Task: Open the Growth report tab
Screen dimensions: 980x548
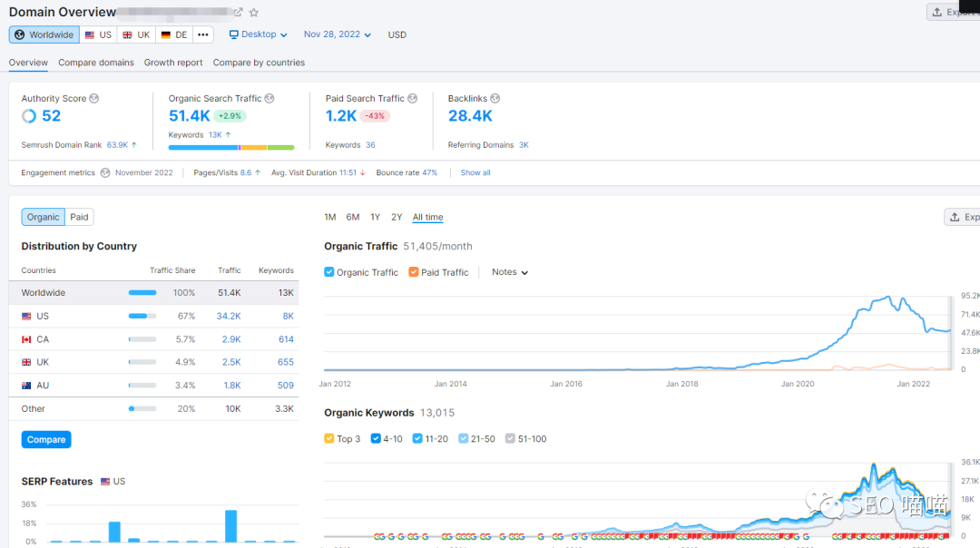Action: pyautogui.click(x=173, y=63)
